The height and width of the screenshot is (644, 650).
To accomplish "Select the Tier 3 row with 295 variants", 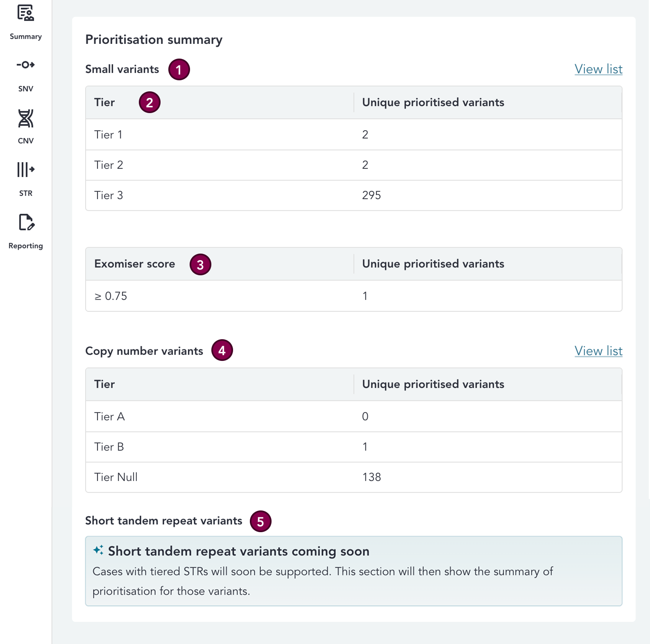I will [x=353, y=195].
